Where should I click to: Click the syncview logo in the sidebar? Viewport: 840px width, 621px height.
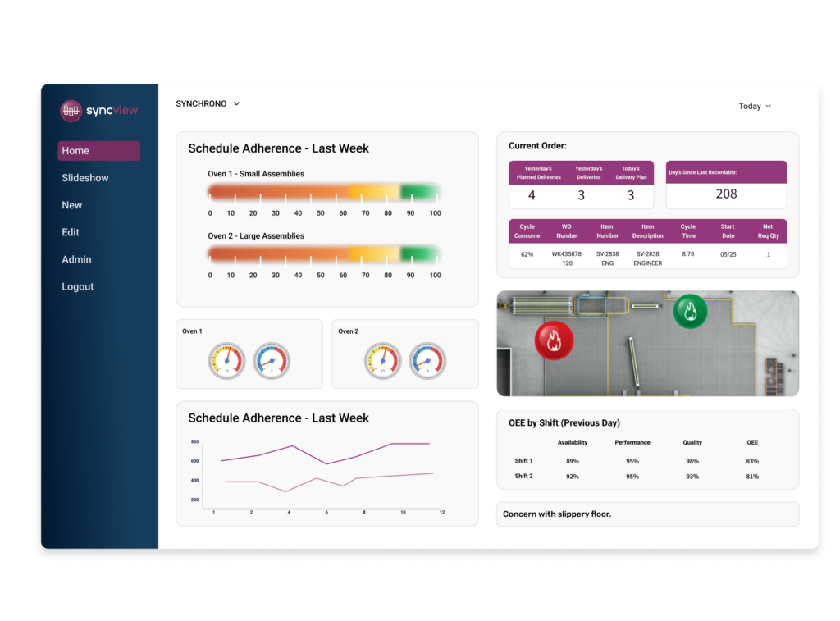(98, 110)
